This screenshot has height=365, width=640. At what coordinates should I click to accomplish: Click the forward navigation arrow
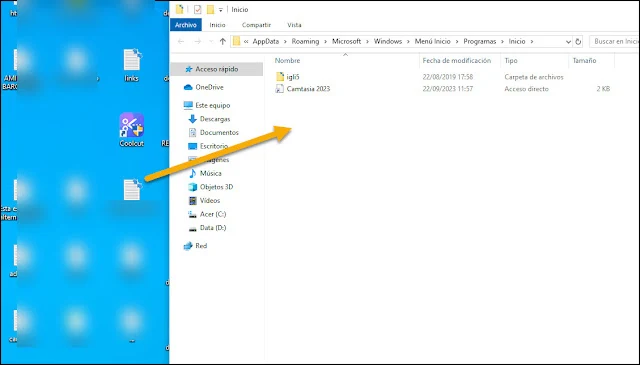click(198, 41)
